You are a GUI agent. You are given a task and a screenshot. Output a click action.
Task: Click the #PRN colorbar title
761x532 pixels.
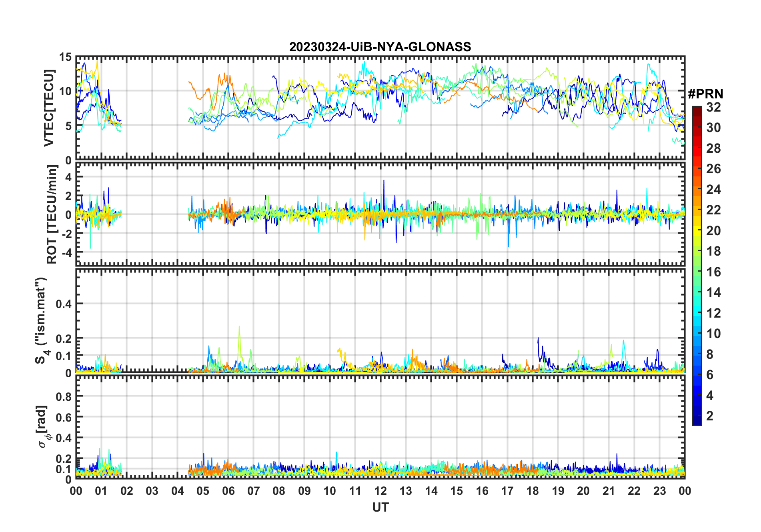pos(705,94)
